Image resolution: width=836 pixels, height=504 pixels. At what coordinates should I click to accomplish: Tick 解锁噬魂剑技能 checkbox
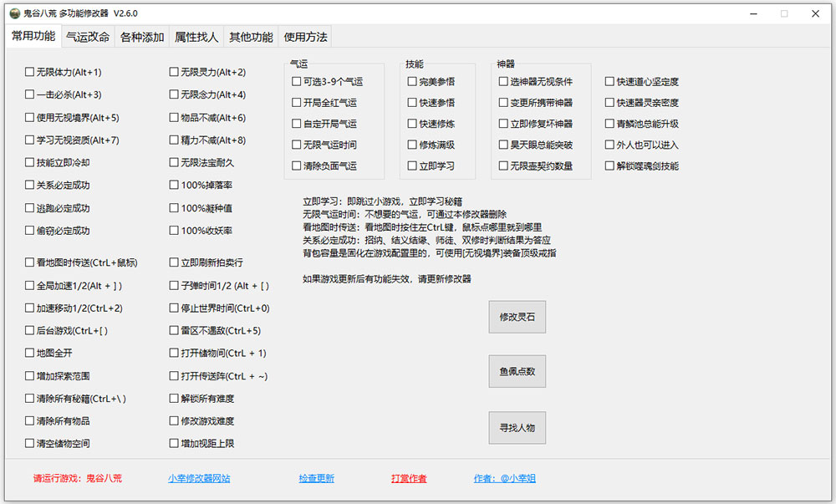(x=642, y=166)
